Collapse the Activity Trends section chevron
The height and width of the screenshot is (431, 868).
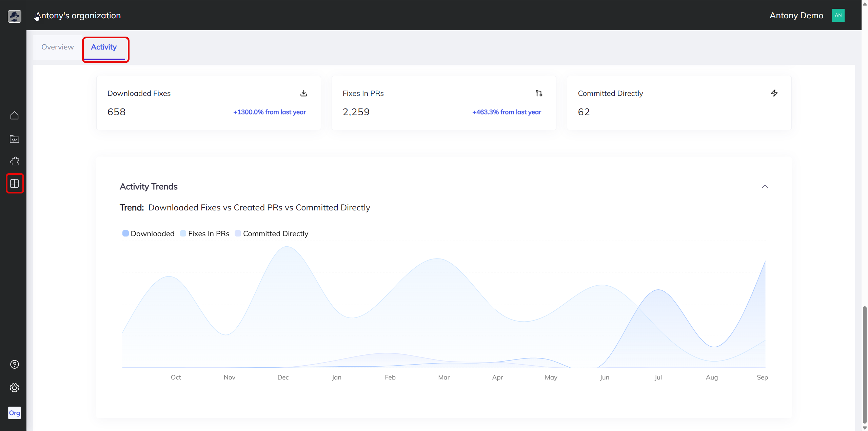click(x=765, y=186)
